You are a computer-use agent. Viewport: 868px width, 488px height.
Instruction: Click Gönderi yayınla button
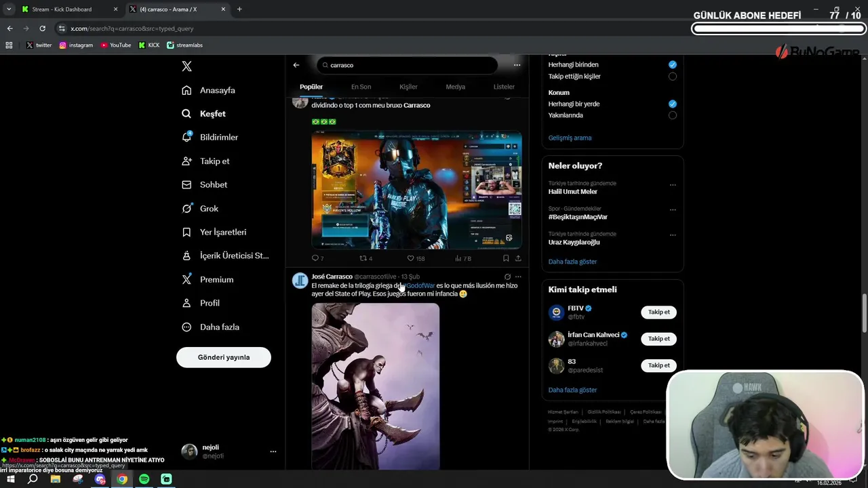point(224,357)
